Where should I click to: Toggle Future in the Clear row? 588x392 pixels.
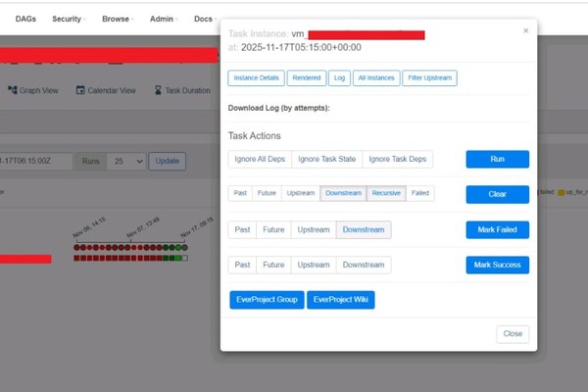267,193
